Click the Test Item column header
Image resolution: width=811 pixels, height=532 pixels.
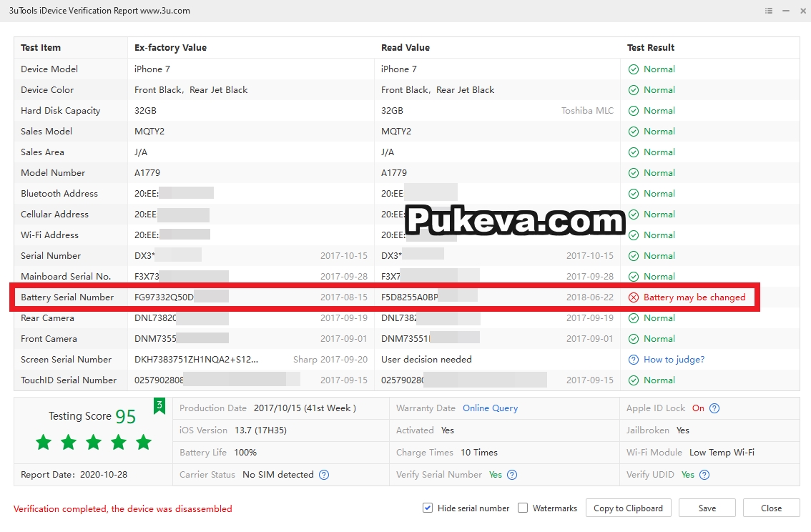point(41,48)
